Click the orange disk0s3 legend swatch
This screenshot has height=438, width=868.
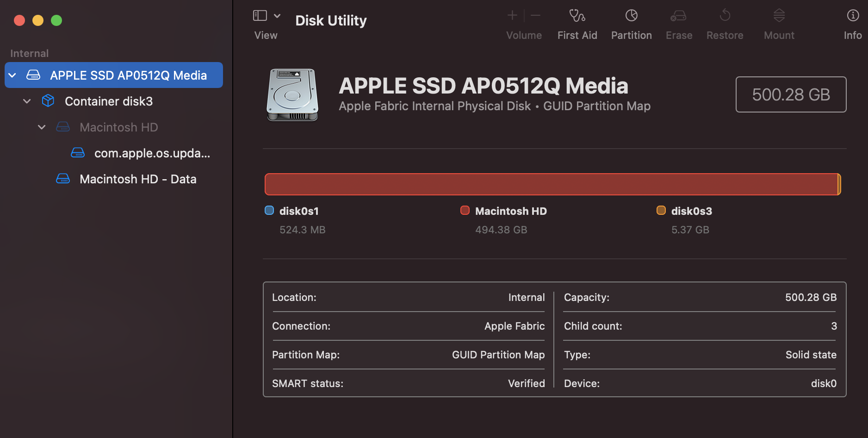point(661,211)
